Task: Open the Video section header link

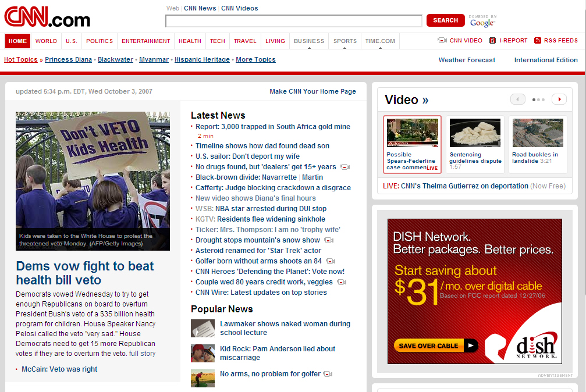Action: (x=407, y=100)
